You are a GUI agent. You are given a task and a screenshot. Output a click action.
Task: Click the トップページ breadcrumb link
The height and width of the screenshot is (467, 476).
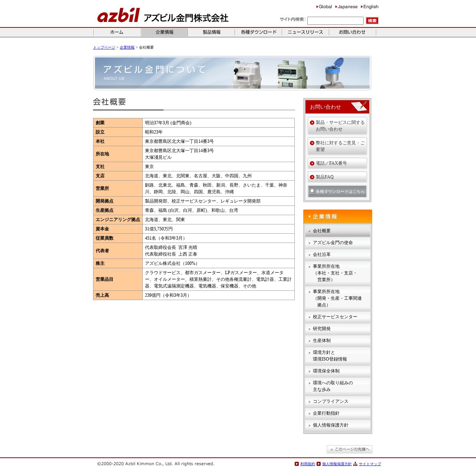[x=104, y=47]
